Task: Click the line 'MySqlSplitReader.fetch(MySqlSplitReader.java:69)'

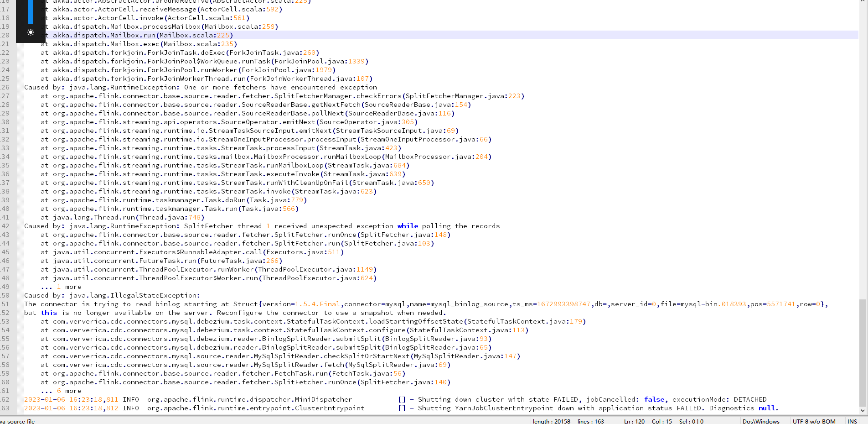Action: tap(245, 365)
